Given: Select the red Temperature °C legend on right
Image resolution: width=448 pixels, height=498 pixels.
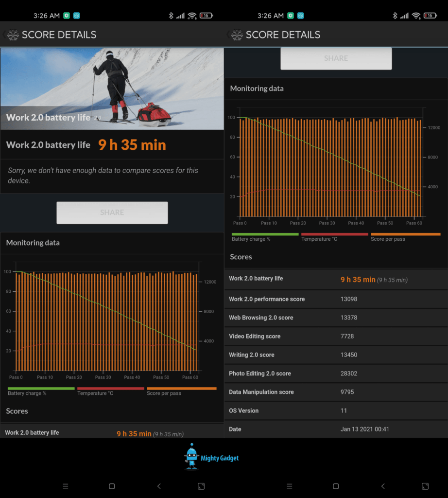Looking at the screenshot, I should (x=335, y=237).
